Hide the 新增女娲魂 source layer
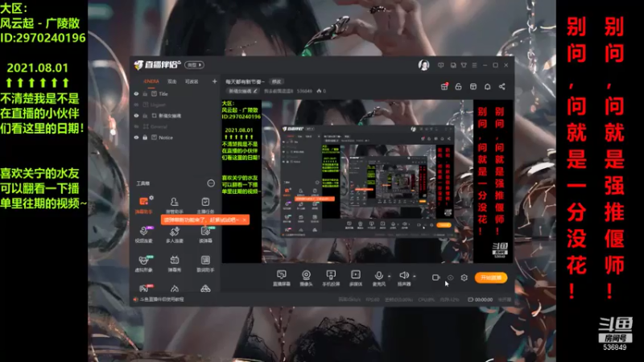 136,116
